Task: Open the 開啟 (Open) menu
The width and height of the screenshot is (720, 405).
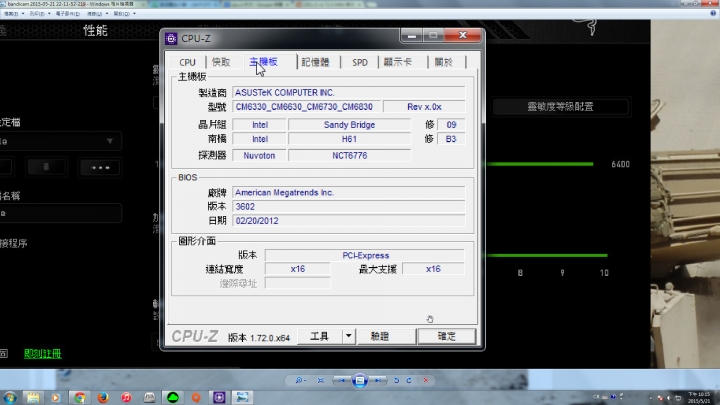Action: coord(124,14)
